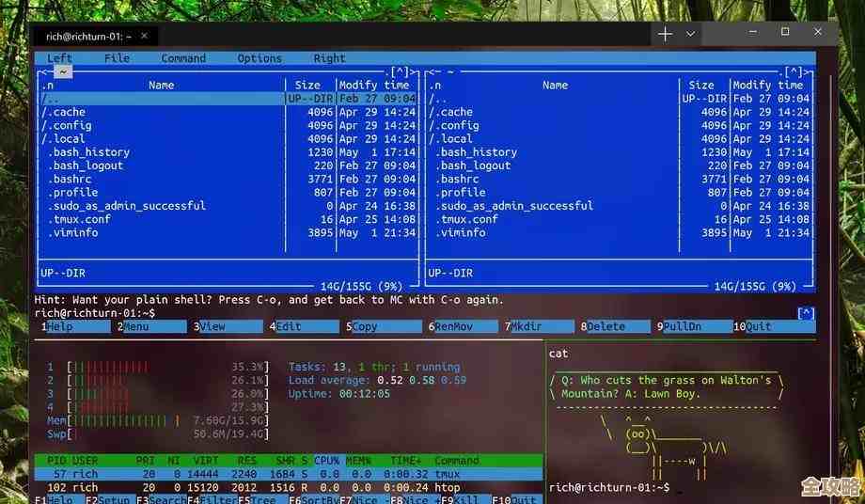
Task: Open the terminal profile dropdown chevron
Action: [x=690, y=33]
